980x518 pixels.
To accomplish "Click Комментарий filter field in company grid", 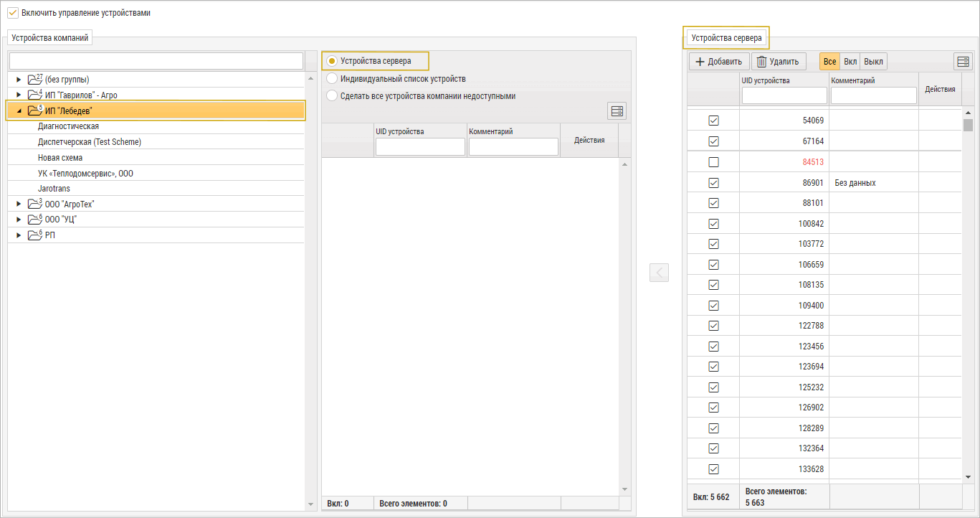I will tap(513, 146).
